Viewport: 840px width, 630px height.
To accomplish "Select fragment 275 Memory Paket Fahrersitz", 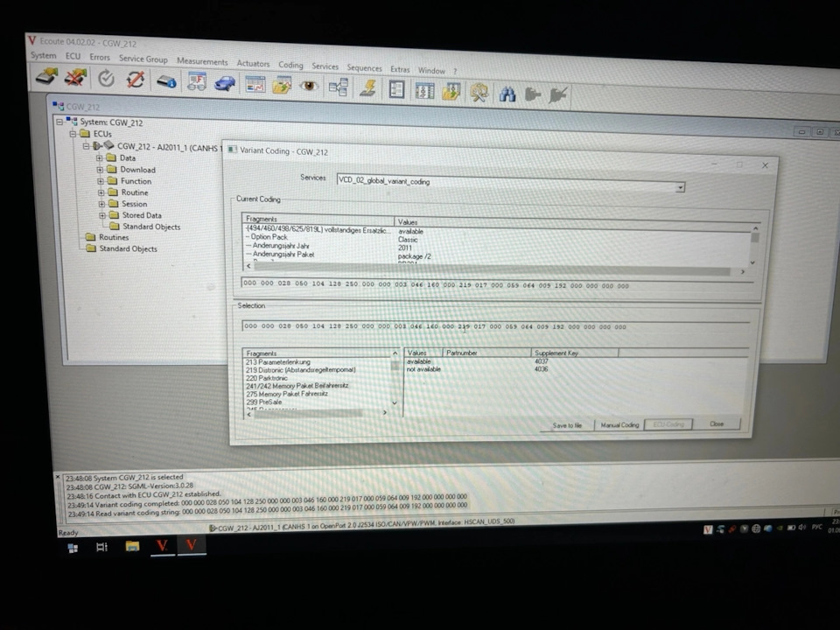I will (287, 394).
